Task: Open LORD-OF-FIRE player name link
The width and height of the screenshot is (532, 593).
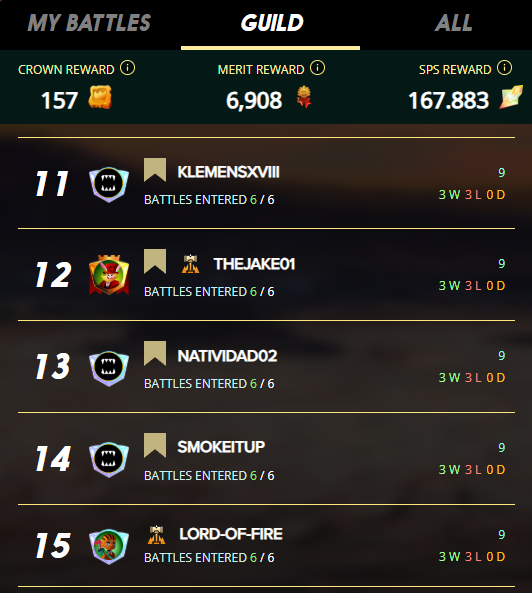Action: tap(231, 534)
